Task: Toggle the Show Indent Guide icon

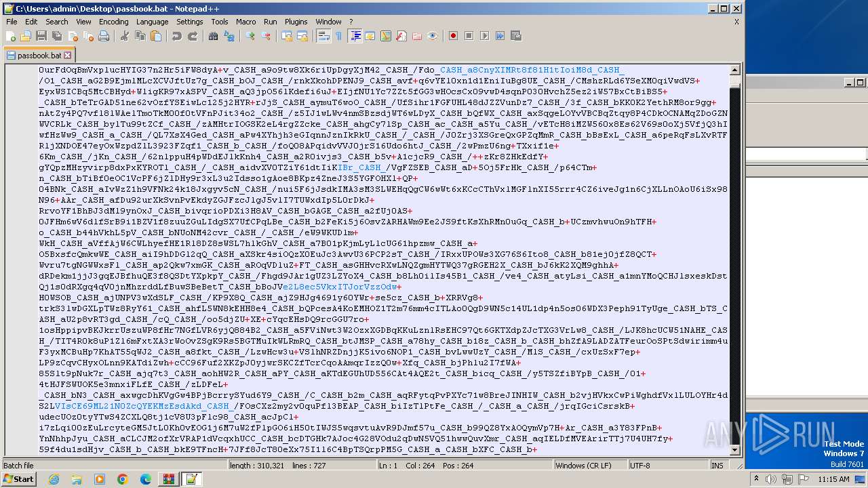Action: click(x=355, y=36)
